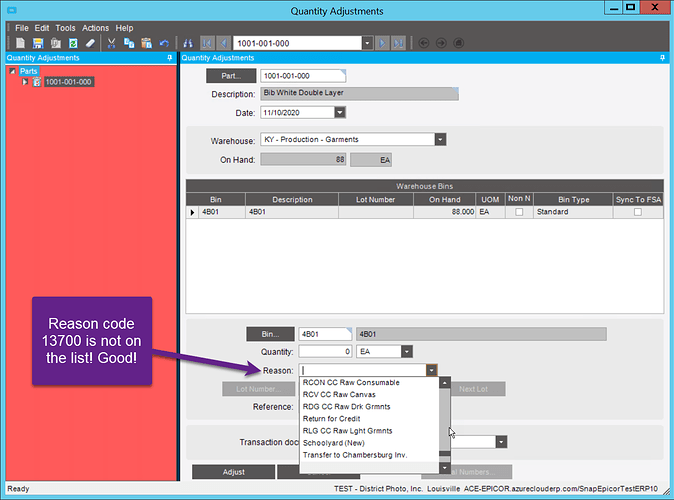The height and width of the screenshot is (500, 674).
Task: Go to the last record in toolbar
Action: click(x=399, y=43)
